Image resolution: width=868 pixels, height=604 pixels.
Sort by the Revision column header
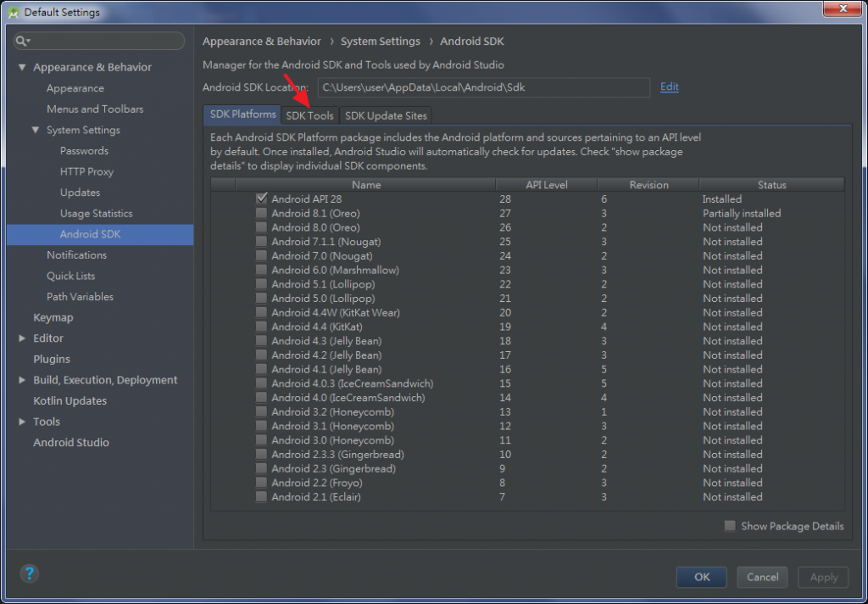pos(648,185)
